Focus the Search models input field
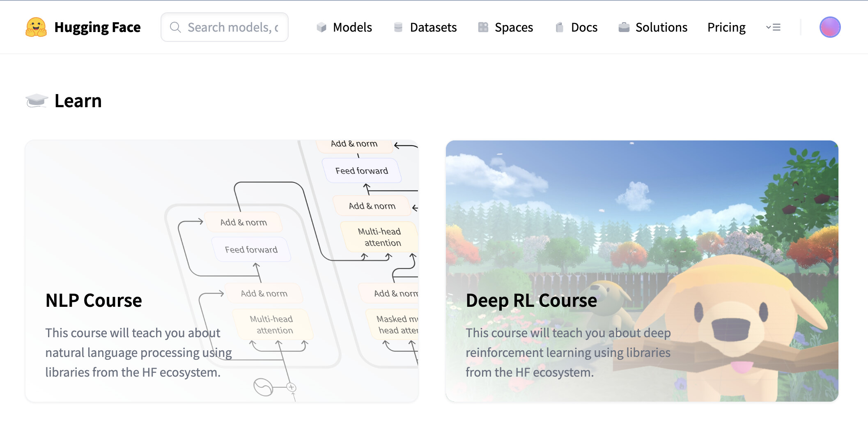The image size is (868, 437). click(x=233, y=28)
